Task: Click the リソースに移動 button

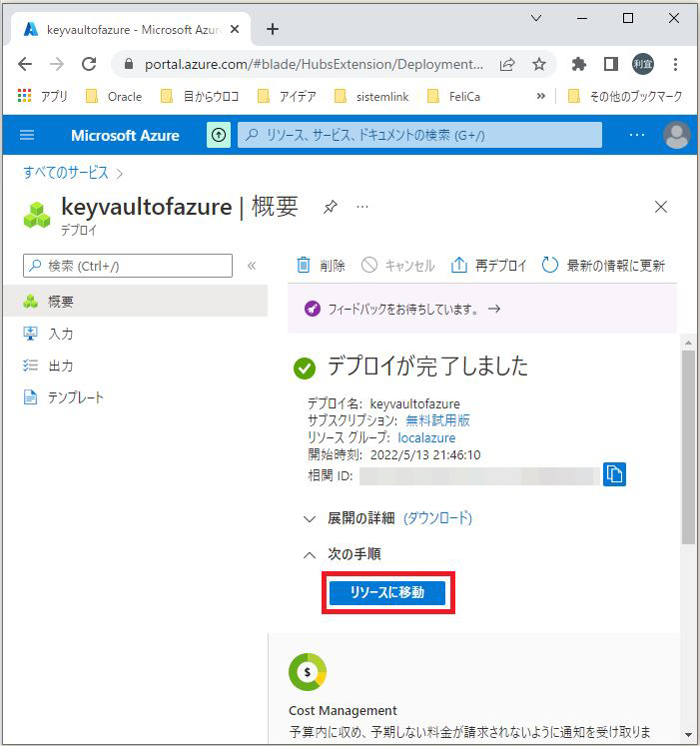Action: pyautogui.click(x=387, y=592)
